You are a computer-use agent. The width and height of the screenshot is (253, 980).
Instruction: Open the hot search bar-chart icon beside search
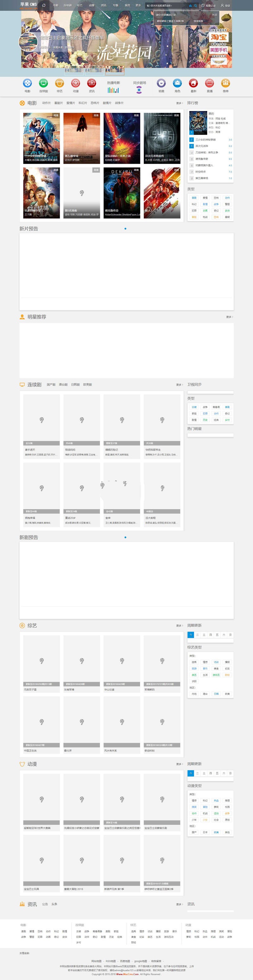tap(190, 6)
